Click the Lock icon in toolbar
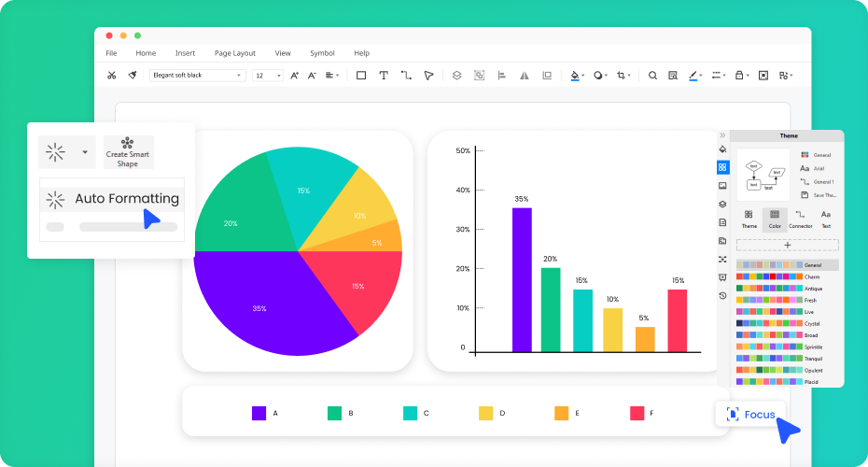The image size is (868, 467). [740, 76]
